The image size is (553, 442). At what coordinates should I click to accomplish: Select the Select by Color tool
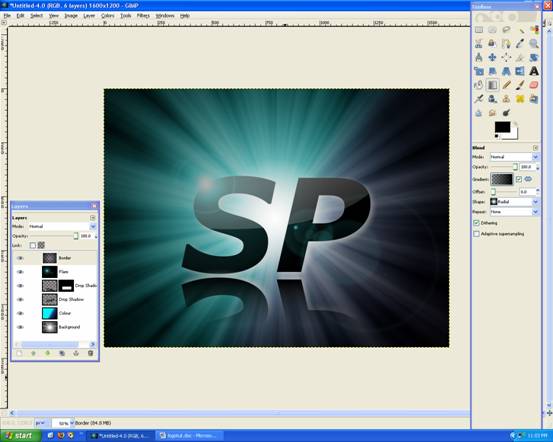click(534, 30)
